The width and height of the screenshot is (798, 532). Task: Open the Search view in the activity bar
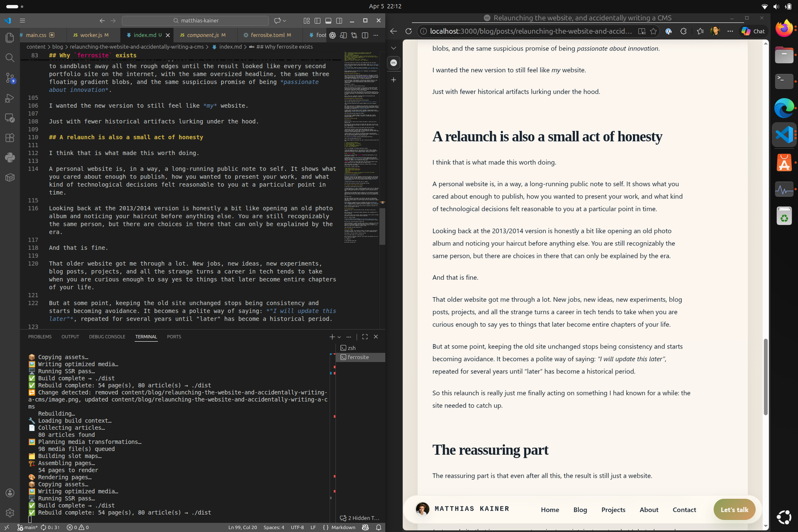coord(9,57)
